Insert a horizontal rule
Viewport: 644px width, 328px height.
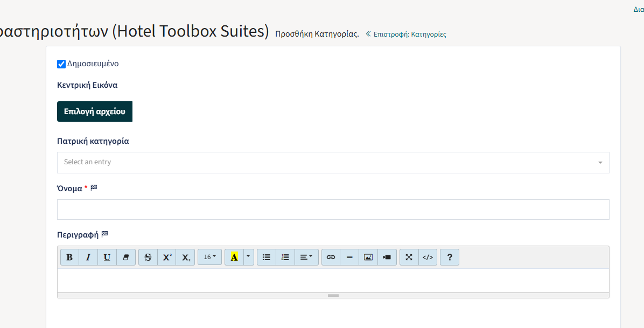pos(349,257)
